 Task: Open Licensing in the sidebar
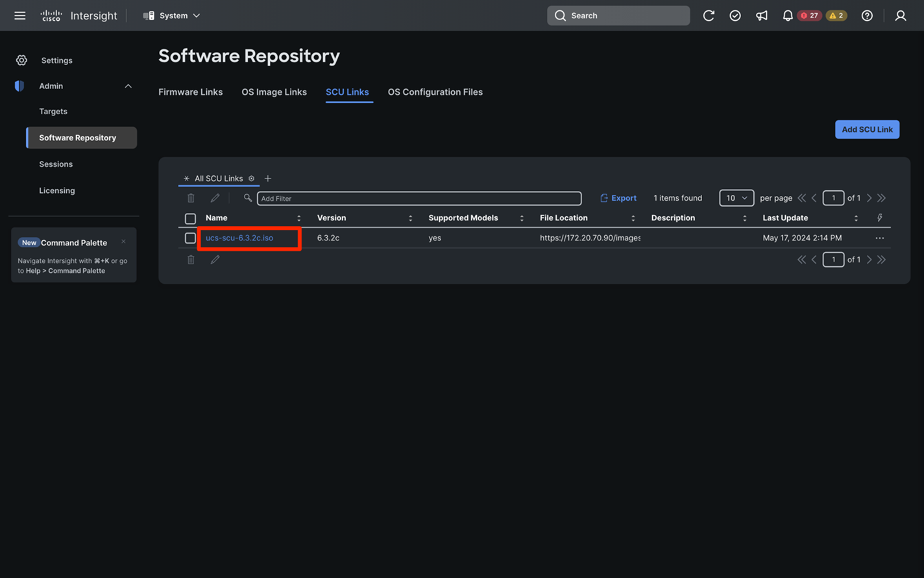[x=57, y=191]
